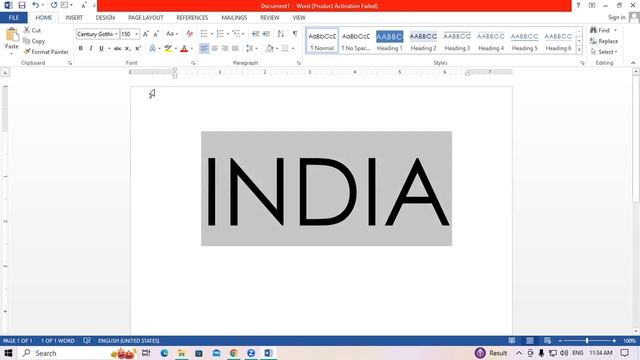The height and width of the screenshot is (360, 640).
Task: Apply the No Spacing style
Action: pyautogui.click(x=356, y=41)
